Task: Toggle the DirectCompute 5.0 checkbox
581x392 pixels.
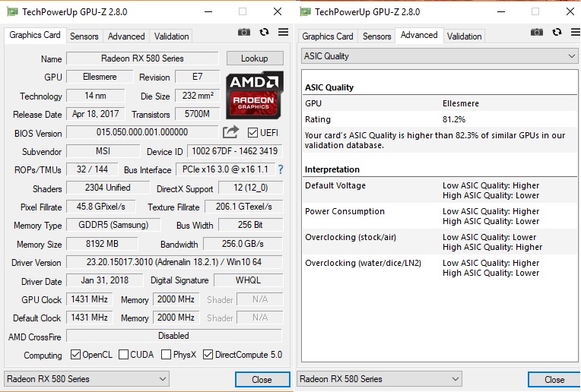Action: 208,355
